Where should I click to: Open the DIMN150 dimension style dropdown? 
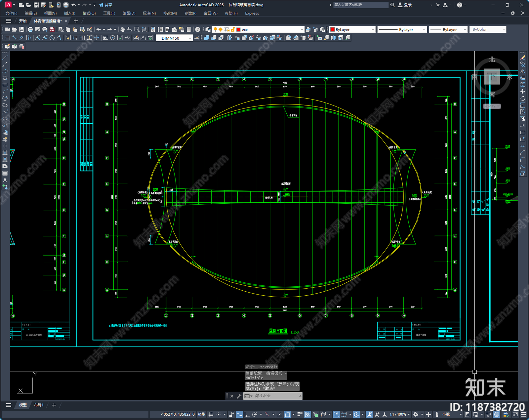(190, 38)
